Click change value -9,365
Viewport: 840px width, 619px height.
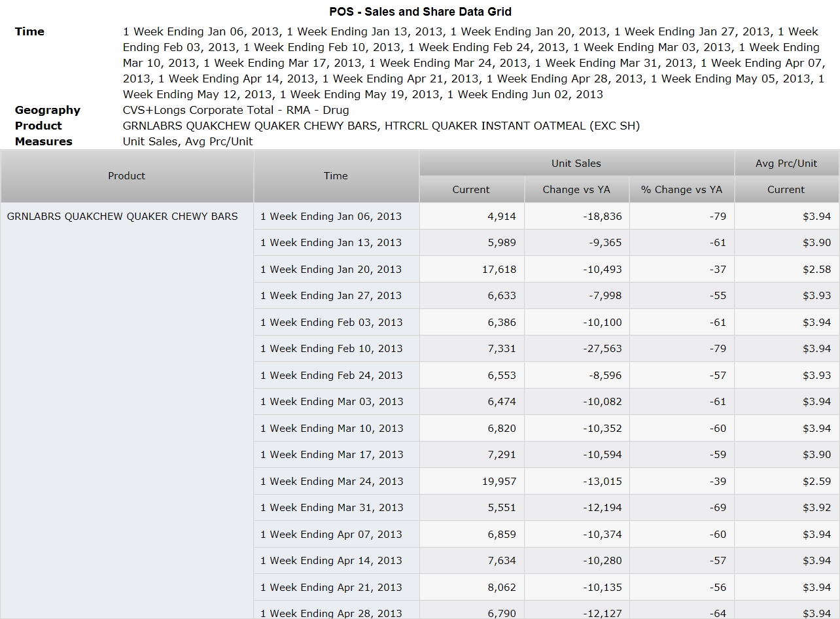(x=606, y=243)
